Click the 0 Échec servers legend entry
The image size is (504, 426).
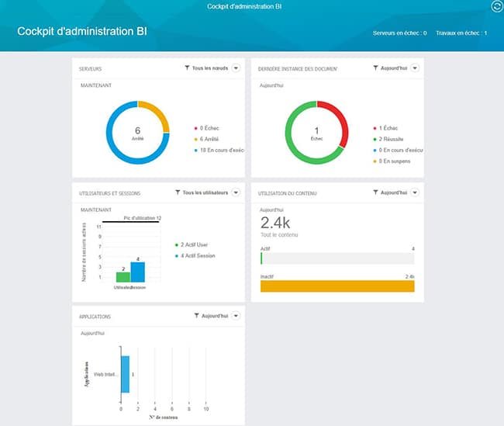pos(207,128)
